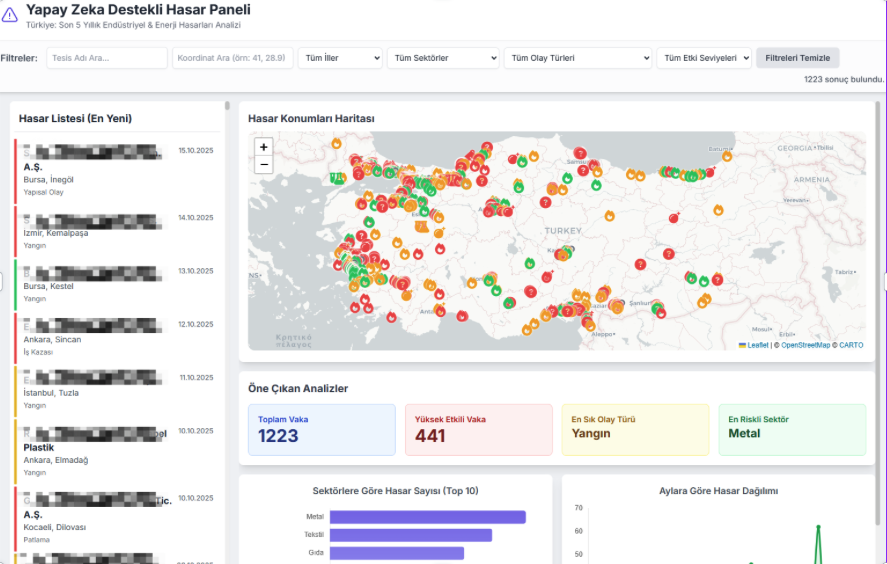
Task: Zoom in on the damage map
Action: tap(264, 147)
